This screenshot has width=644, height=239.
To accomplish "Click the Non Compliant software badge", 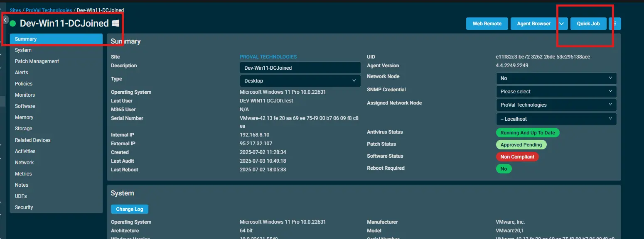I will click(517, 157).
